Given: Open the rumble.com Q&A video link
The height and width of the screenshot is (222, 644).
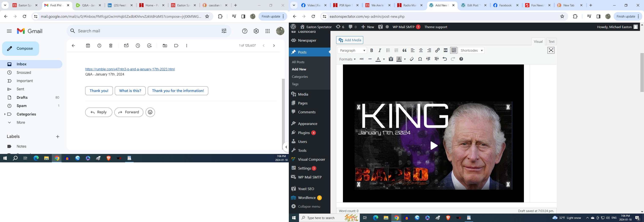Looking at the screenshot, I should click(130, 69).
